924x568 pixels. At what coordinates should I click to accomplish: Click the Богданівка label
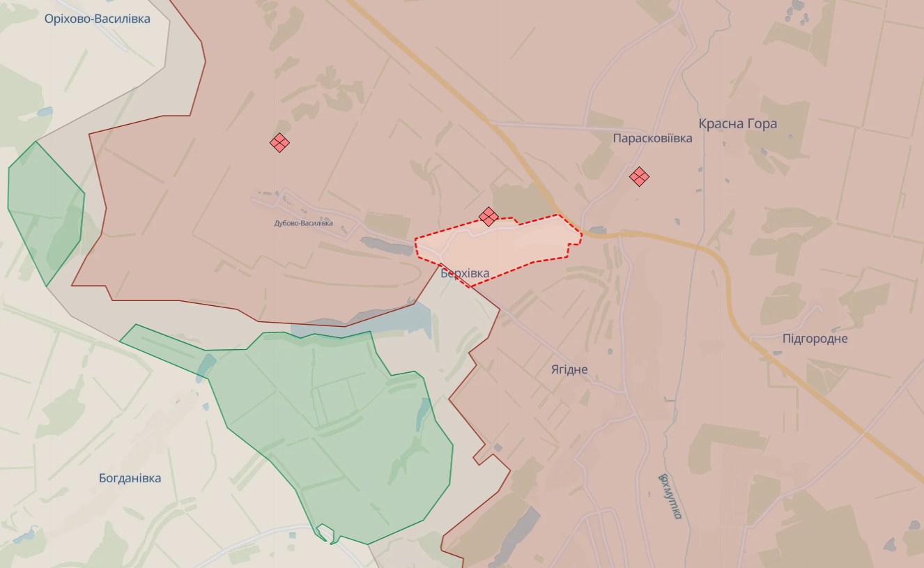click(x=130, y=478)
